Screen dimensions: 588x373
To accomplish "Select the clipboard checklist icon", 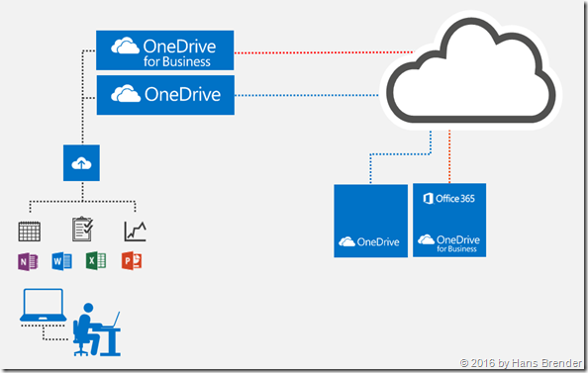I will click(x=82, y=229).
